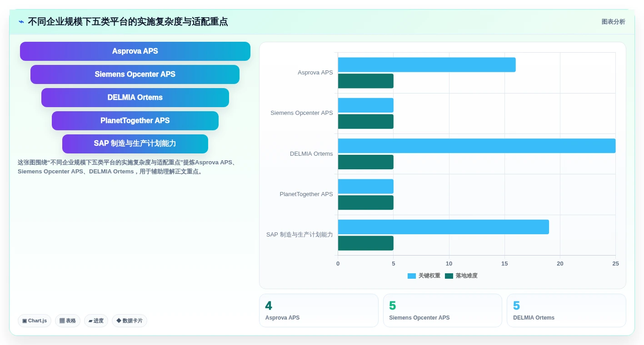This screenshot has height=345, width=644.
Task: Select the Asprova APS funnel bar
Action: 135,51
